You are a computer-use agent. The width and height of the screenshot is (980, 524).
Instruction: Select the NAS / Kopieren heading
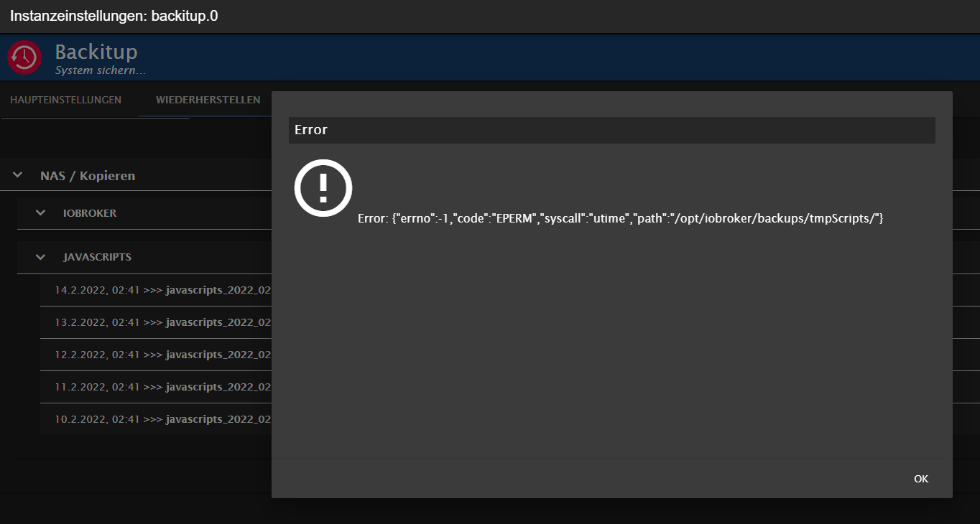(88, 176)
